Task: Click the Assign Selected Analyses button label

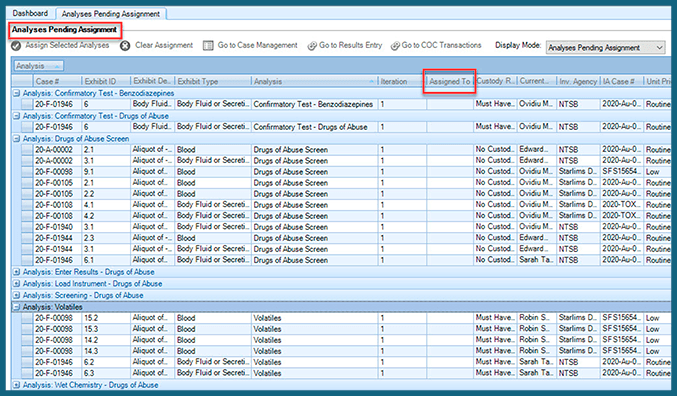Action: coord(67,45)
